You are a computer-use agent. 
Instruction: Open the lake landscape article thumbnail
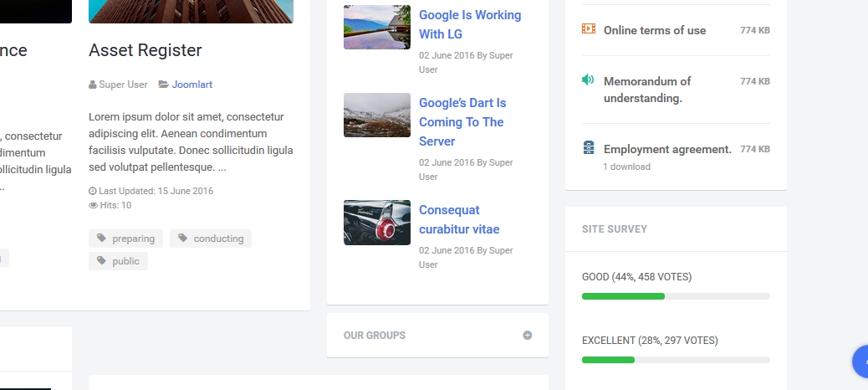[x=377, y=28]
